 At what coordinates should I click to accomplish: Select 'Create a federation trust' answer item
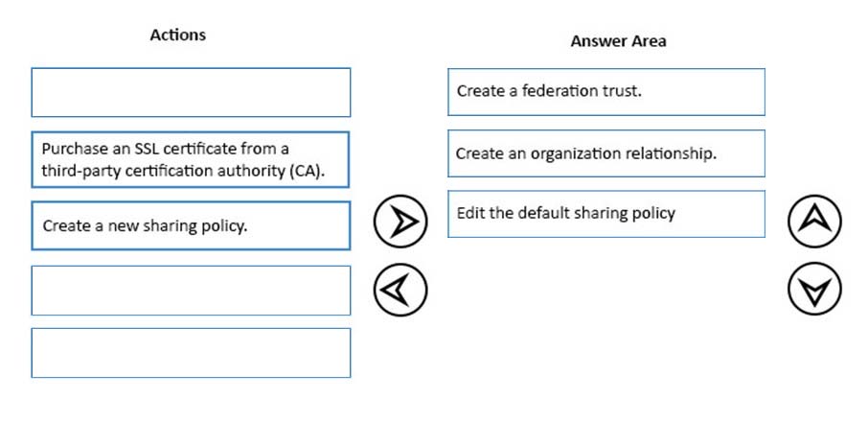606,92
